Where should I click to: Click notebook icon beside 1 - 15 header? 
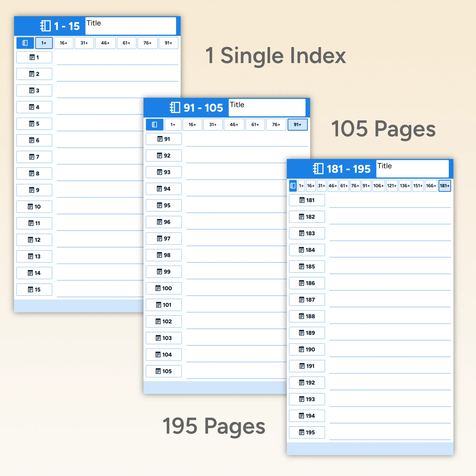pyautogui.click(x=46, y=26)
